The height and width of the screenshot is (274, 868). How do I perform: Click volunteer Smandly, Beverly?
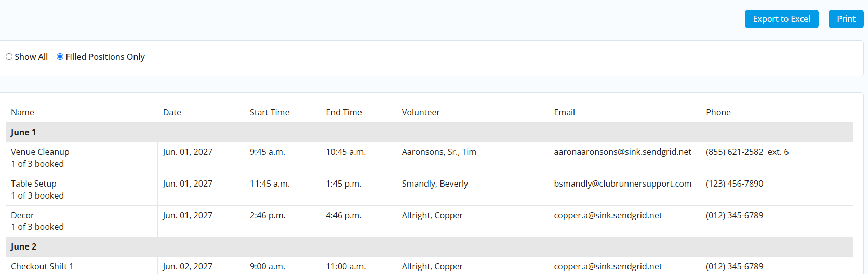[435, 184]
